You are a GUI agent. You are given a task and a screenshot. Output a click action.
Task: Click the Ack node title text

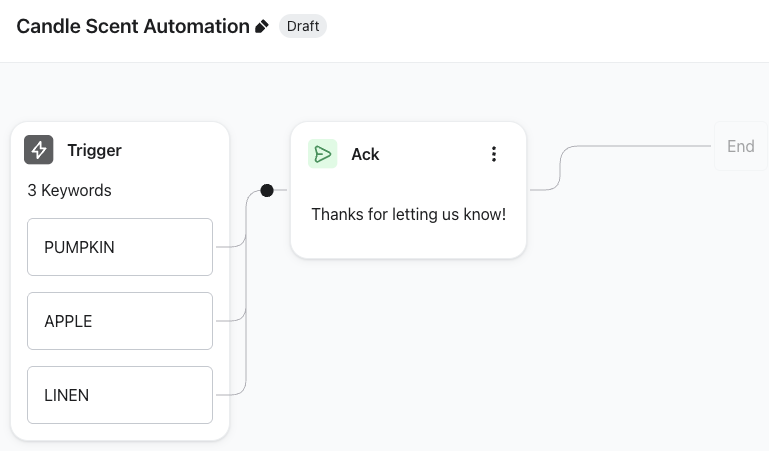click(x=365, y=154)
